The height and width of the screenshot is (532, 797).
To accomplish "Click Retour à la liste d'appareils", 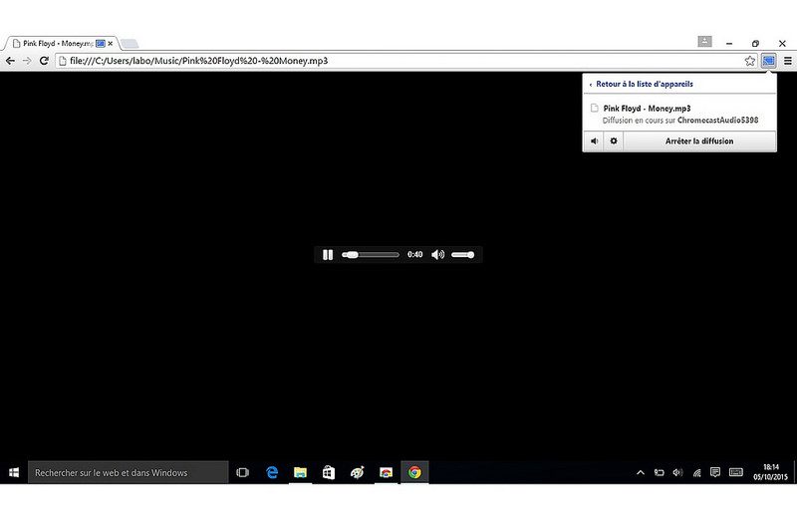I will (644, 85).
